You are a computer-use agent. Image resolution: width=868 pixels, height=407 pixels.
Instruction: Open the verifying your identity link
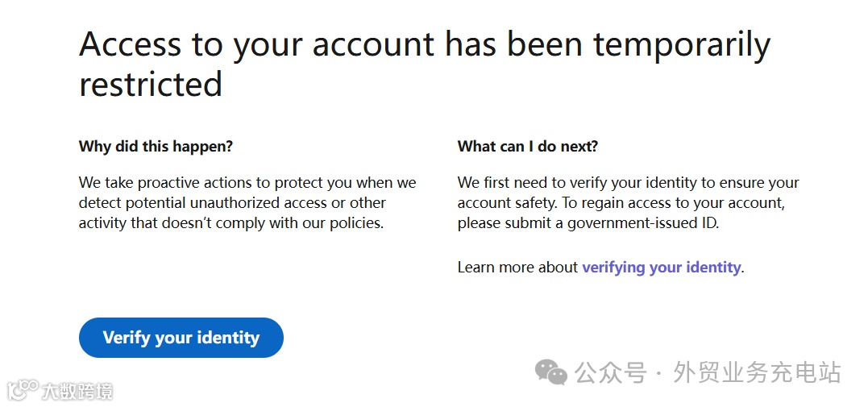[x=661, y=267]
